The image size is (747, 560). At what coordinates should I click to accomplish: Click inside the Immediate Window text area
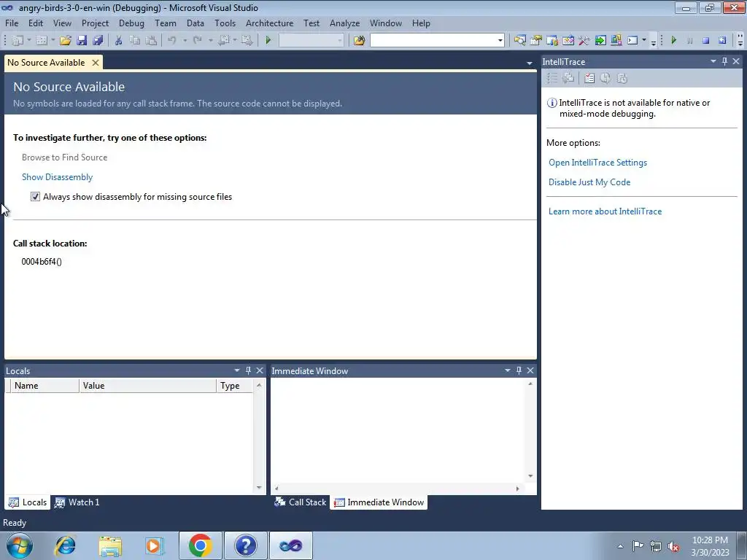click(x=398, y=431)
